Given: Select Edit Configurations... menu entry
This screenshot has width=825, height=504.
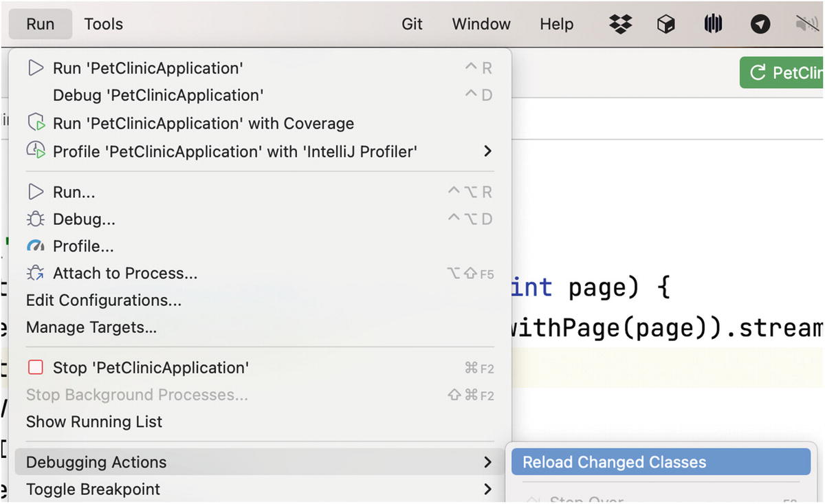Looking at the screenshot, I should pyautogui.click(x=104, y=300).
